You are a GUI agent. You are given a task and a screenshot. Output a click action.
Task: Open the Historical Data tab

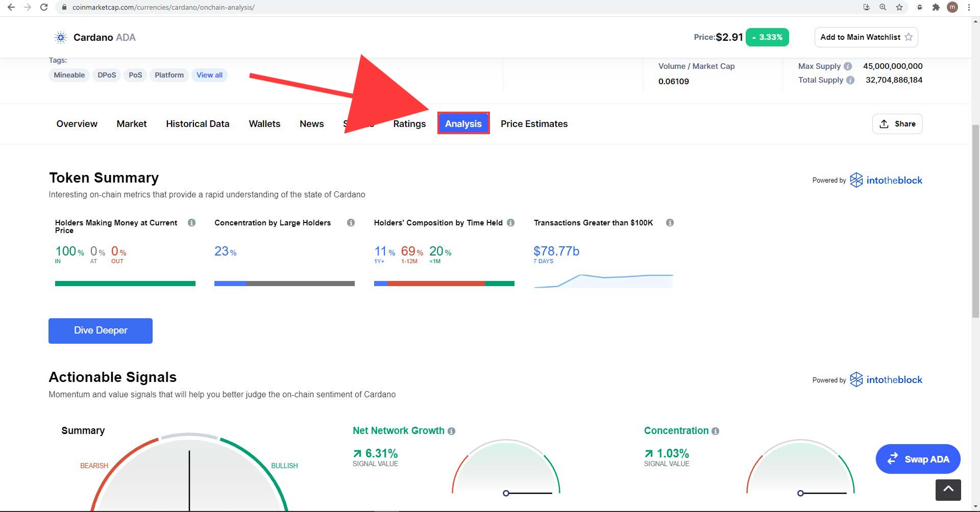(198, 124)
